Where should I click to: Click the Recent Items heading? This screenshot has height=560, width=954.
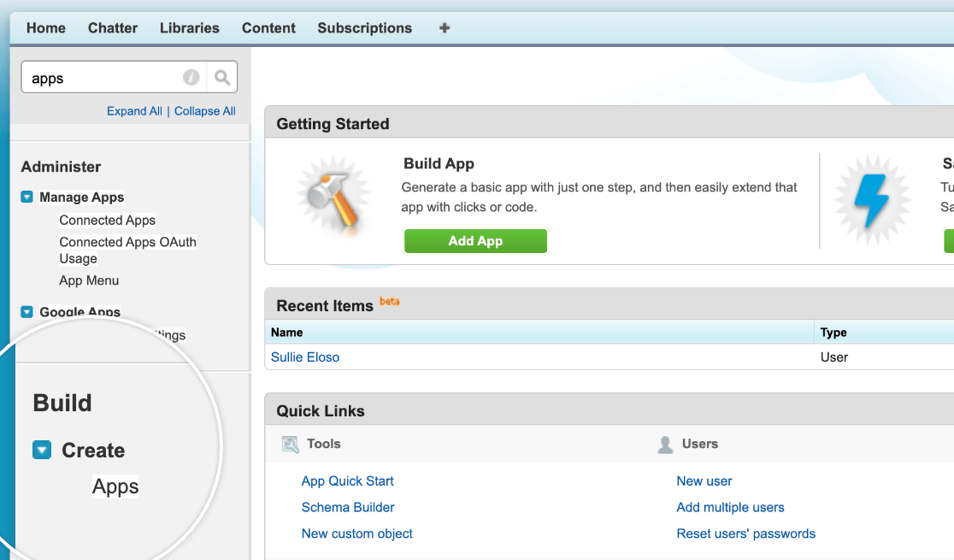point(325,305)
